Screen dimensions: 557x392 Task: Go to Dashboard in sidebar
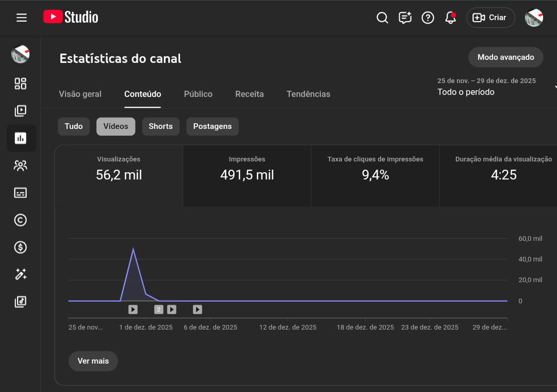tap(21, 84)
